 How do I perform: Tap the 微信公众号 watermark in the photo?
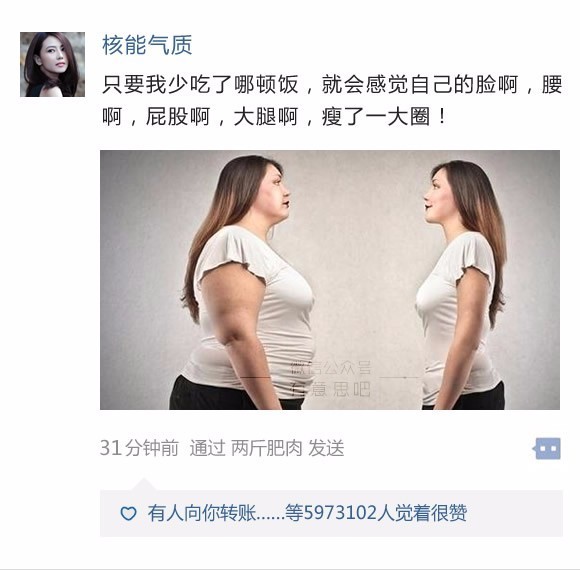[331, 368]
